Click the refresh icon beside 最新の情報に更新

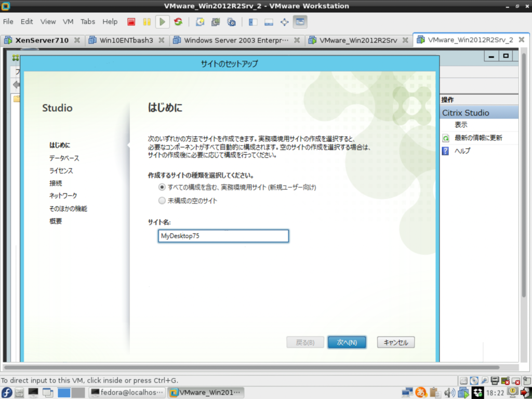pyautogui.click(x=446, y=138)
